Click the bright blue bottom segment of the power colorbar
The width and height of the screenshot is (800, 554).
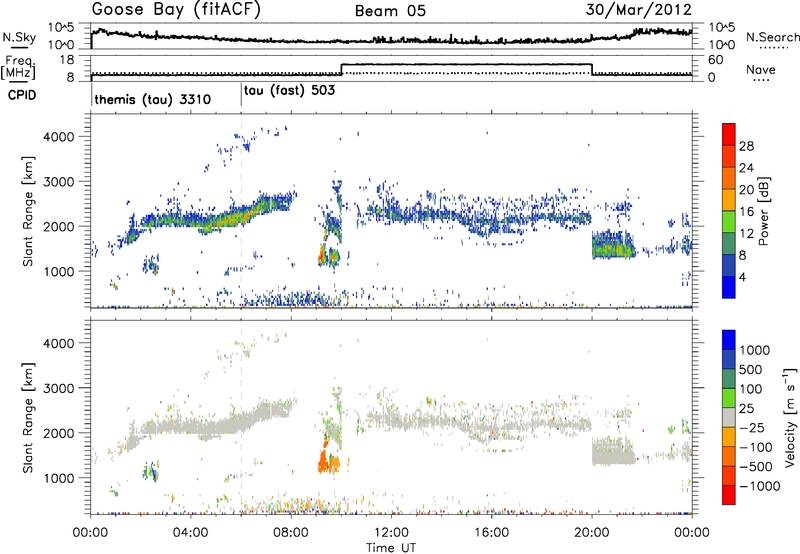729,287
